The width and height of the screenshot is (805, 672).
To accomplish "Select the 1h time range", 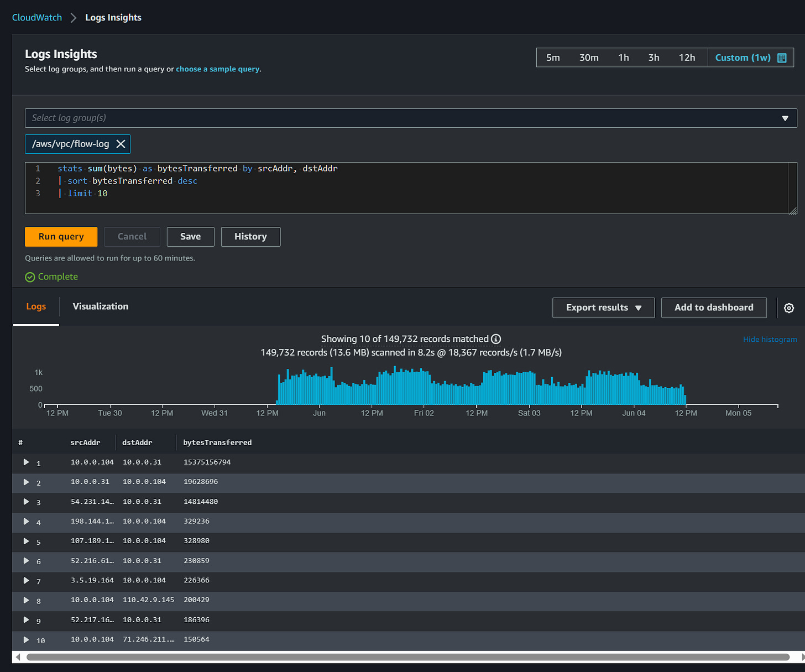I will point(623,58).
